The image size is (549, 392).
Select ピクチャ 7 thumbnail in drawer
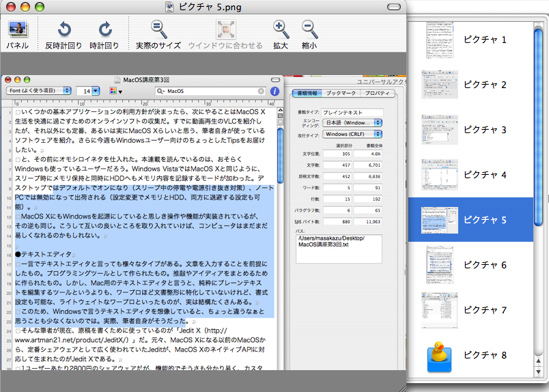tap(440, 310)
